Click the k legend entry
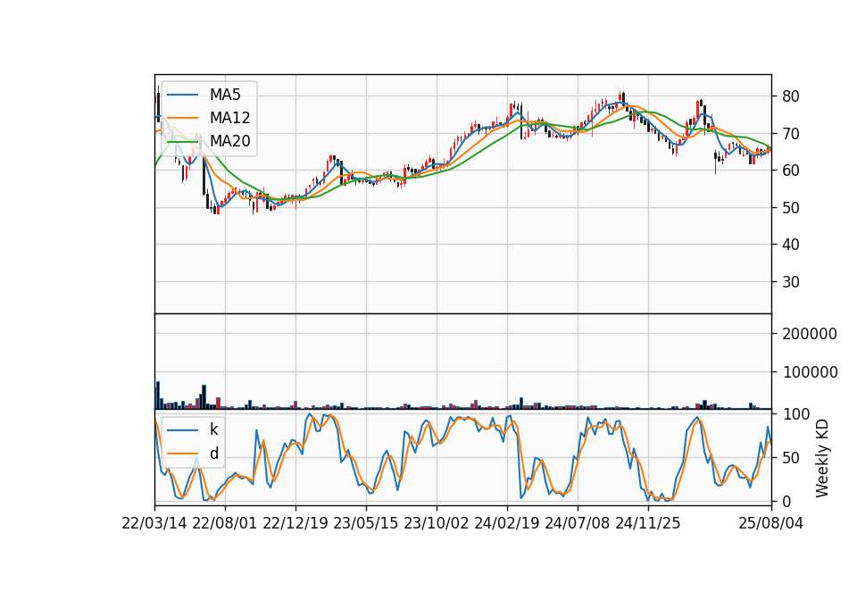The image size is (857, 616). pyautogui.click(x=213, y=429)
